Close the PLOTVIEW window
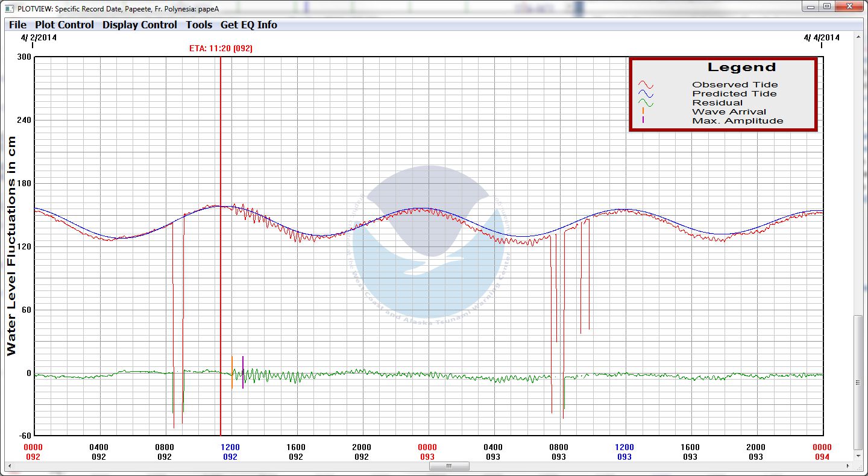 (849, 6)
